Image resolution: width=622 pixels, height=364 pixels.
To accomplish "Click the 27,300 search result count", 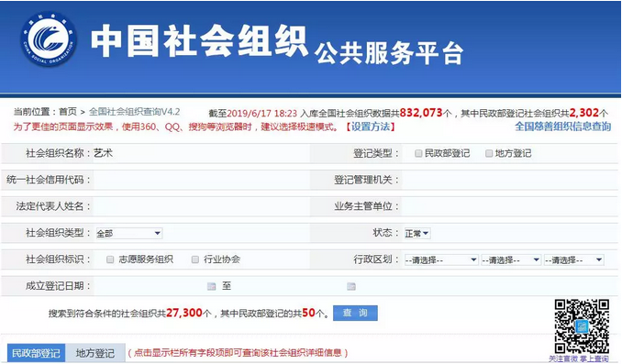I will (184, 313).
